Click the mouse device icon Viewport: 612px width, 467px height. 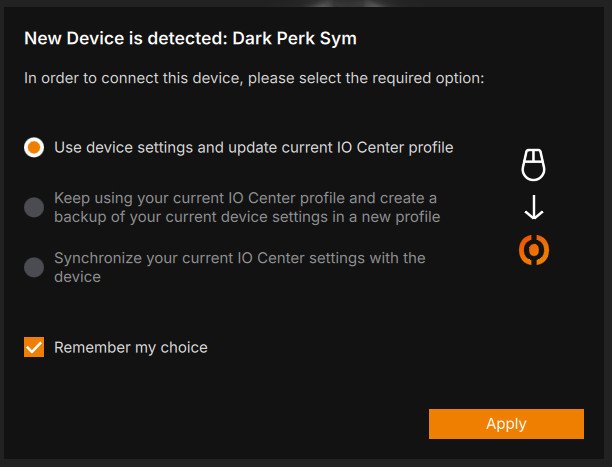(534, 164)
